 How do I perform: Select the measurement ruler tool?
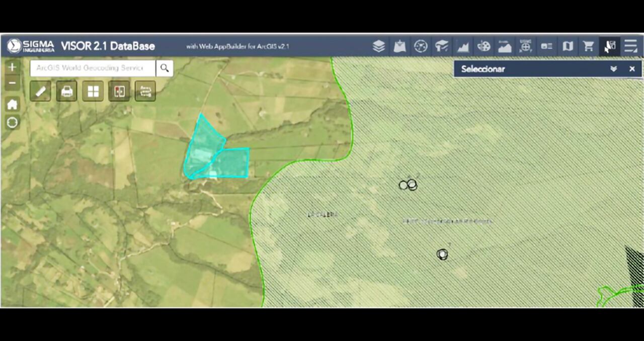point(40,91)
